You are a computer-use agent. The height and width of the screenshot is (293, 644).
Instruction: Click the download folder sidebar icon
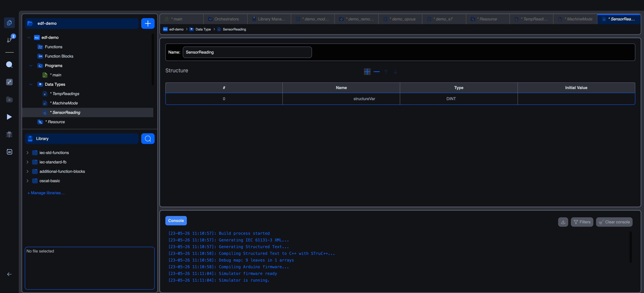coord(9,99)
